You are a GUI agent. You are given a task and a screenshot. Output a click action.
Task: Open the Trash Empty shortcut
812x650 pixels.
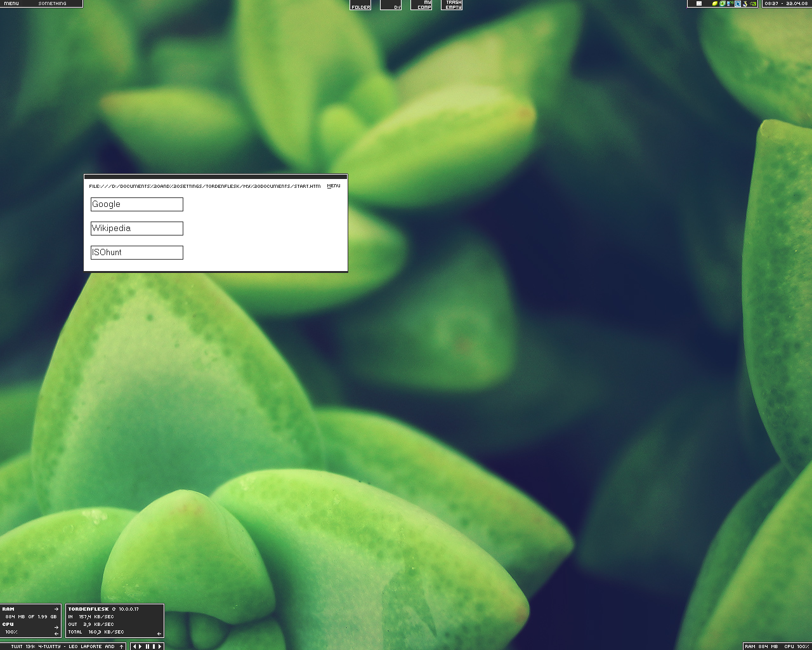tap(452, 5)
